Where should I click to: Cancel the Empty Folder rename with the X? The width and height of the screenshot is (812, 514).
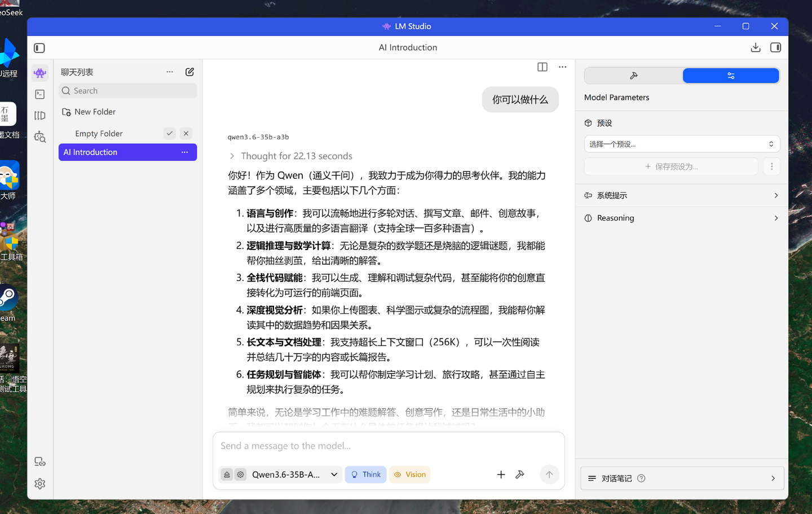(186, 134)
